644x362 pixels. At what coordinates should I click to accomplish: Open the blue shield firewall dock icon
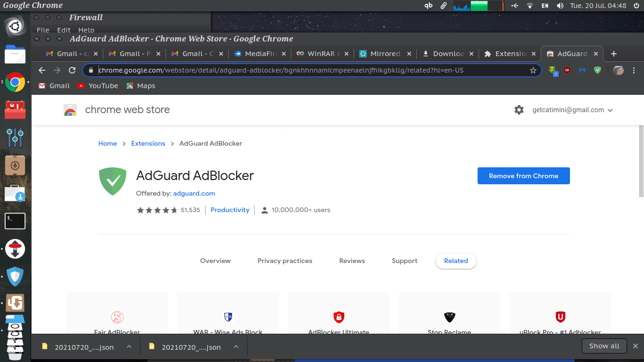(x=15, y=277)
